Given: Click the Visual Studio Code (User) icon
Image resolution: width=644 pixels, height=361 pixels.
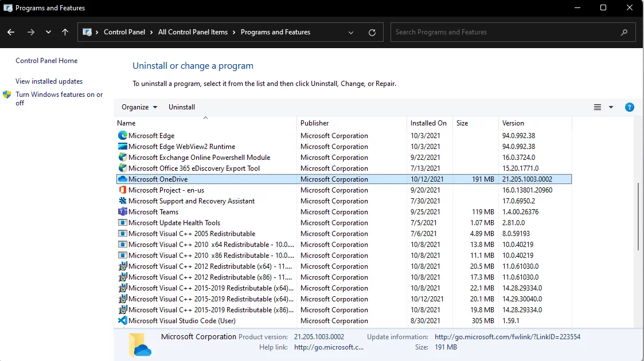Looking at the screenshot, I should (122, 321).
